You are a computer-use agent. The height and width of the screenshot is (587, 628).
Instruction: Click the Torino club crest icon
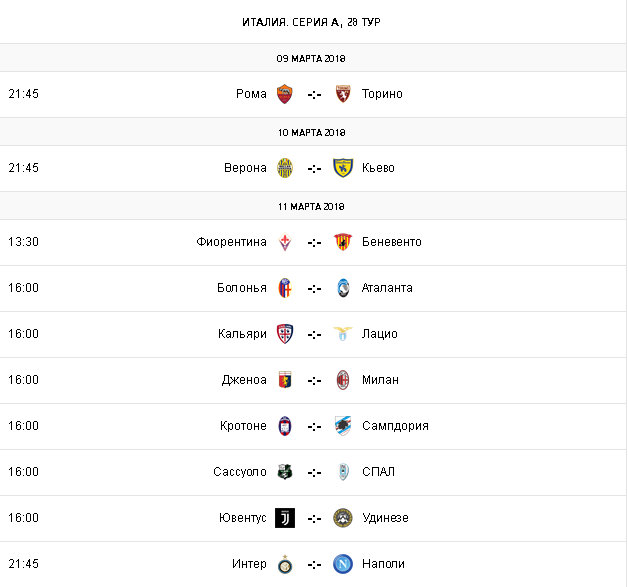pyautogui.click(x=342, y=94)
